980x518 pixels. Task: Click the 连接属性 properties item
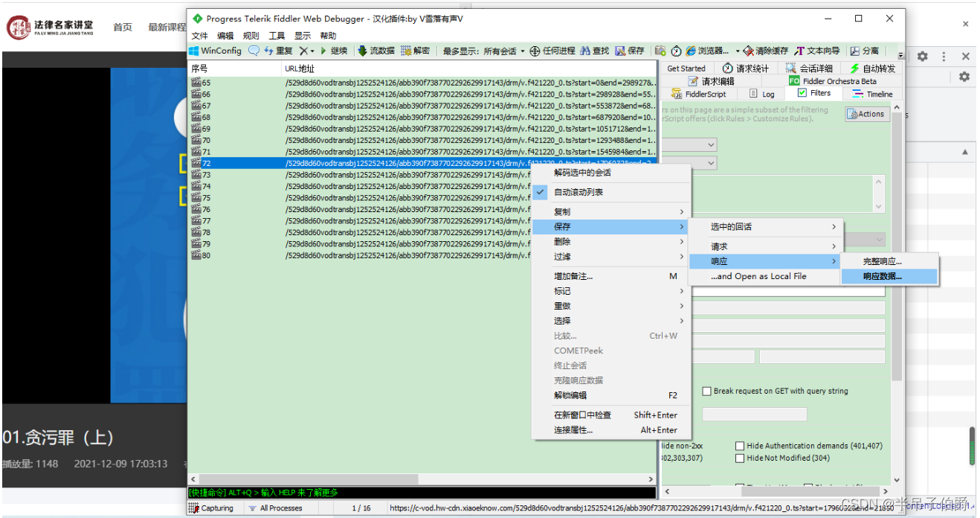[612, 430]
